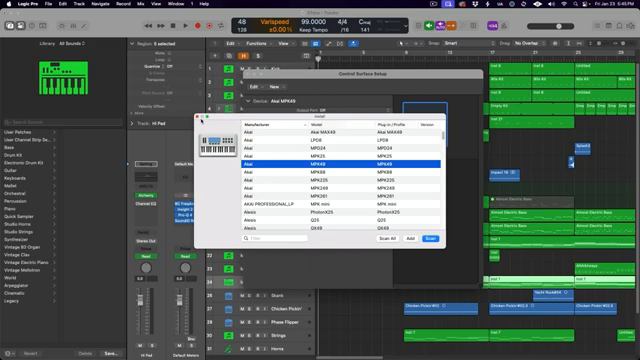Toggle the Inspector toolbar icon

click(x=20, y=26)
